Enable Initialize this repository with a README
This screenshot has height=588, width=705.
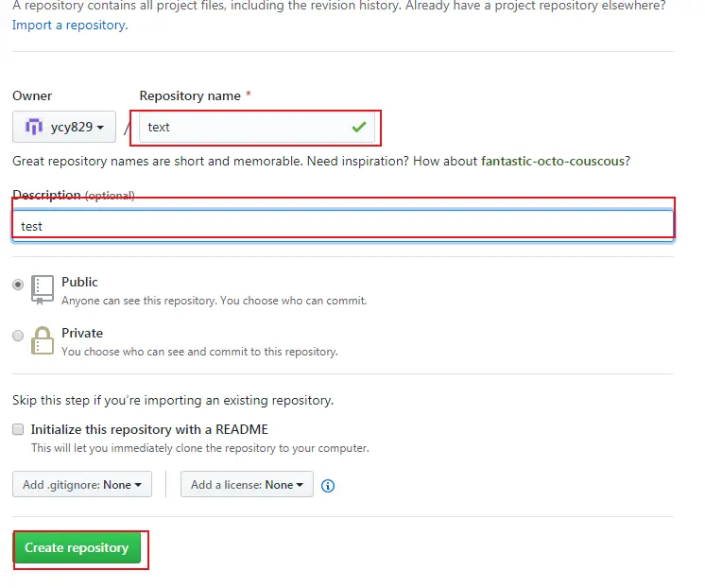click(x=18, y=429)
